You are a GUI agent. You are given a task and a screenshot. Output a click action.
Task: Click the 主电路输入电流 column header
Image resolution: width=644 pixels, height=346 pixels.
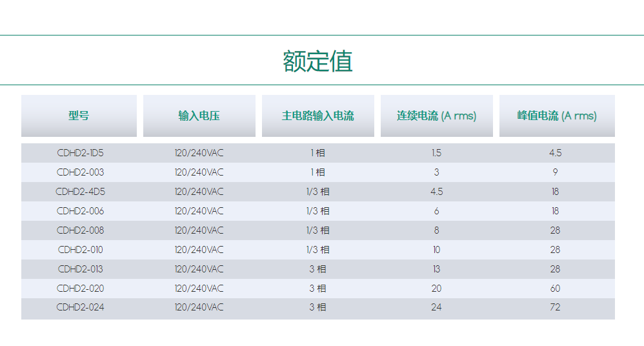[317, 116]
